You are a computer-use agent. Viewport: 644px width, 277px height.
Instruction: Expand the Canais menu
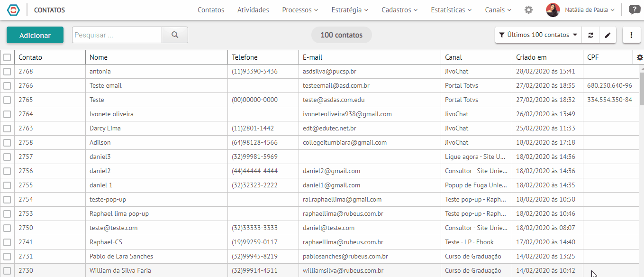tap(498, 10)
